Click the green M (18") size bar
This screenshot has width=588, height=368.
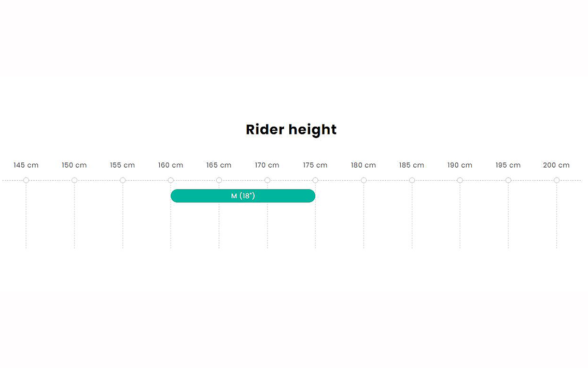(243, 196)
